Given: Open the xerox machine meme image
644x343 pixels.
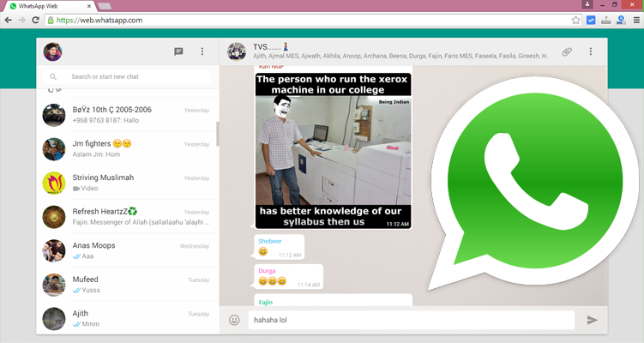Looking at the screenshot, I should pos(333,151).
